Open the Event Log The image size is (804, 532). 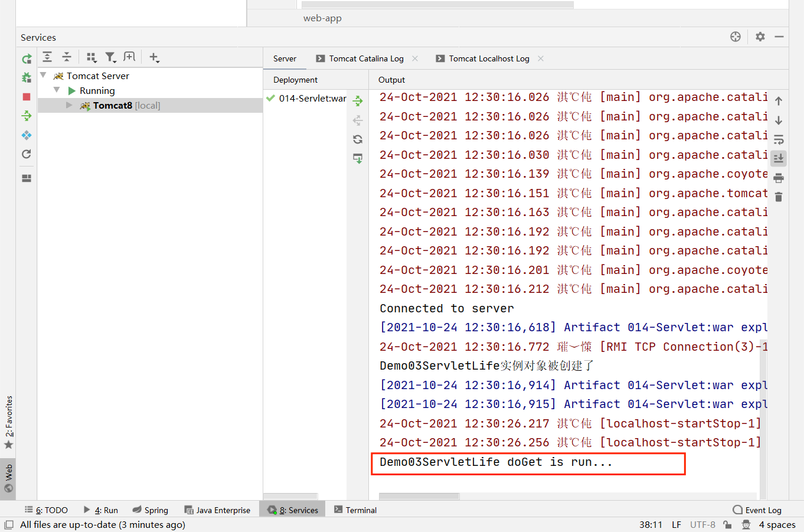(757, 510)
